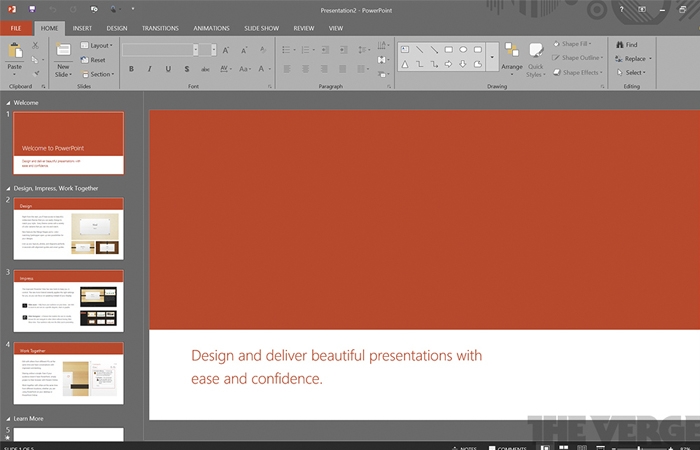
Task: Open the Layout dropdown
Action: point(96,46)
